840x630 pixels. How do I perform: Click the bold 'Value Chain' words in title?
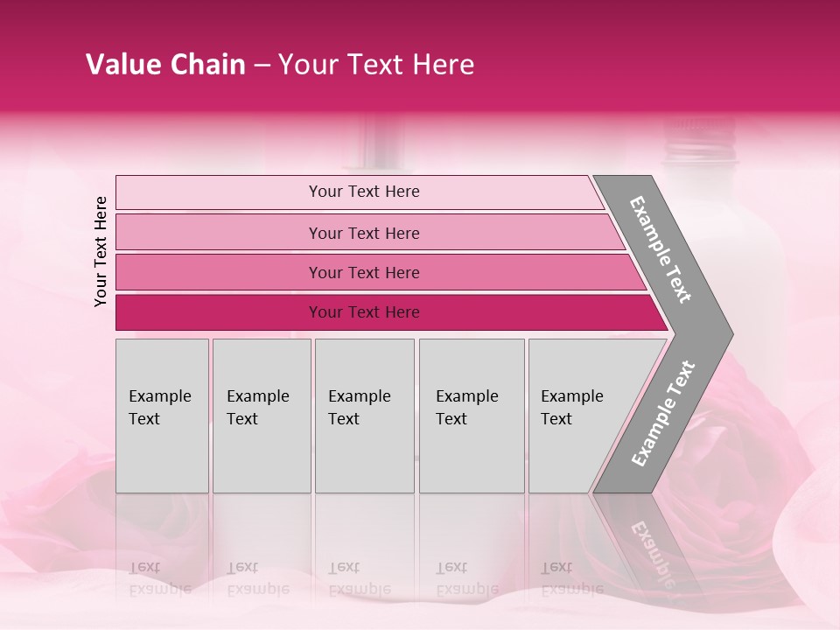(165, 64)
